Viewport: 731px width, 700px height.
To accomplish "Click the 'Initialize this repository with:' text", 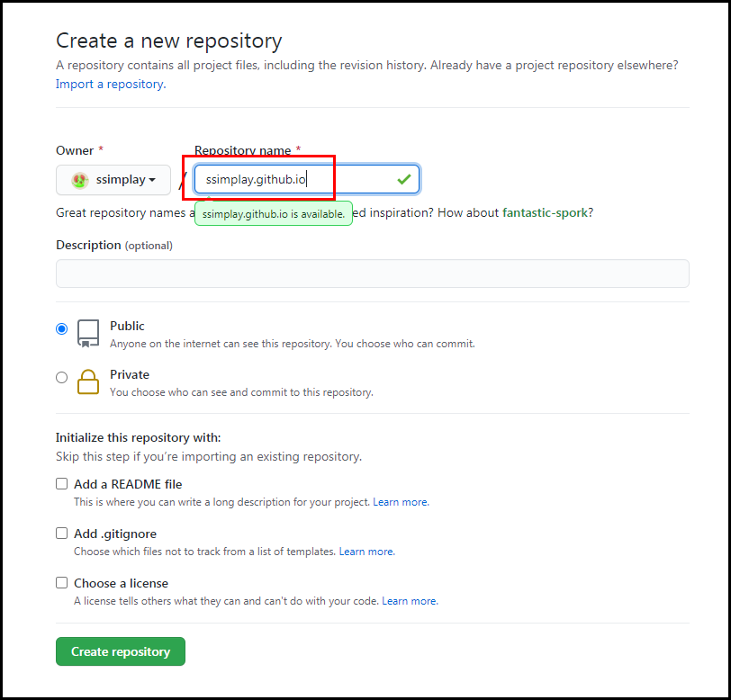I will [x=139, y=438].
